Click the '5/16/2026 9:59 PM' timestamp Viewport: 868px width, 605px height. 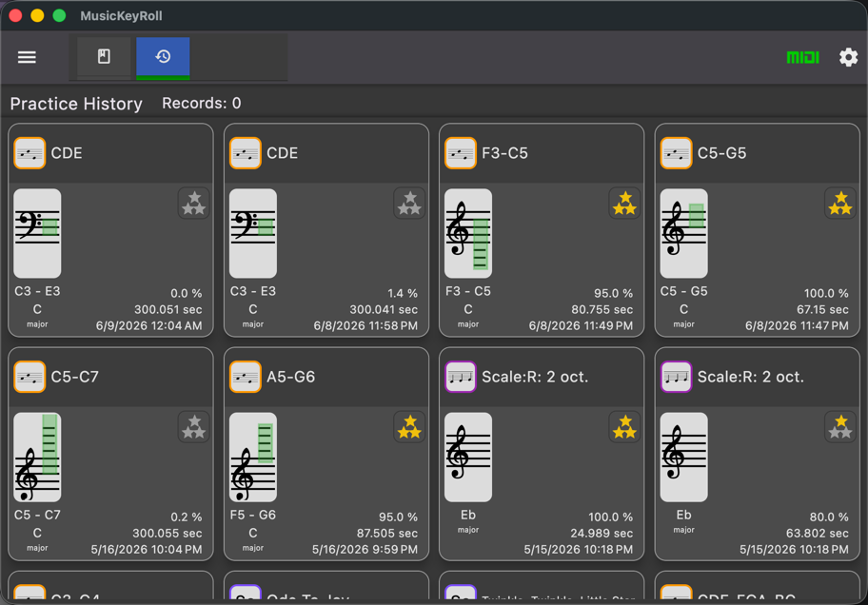pos(365,549)
